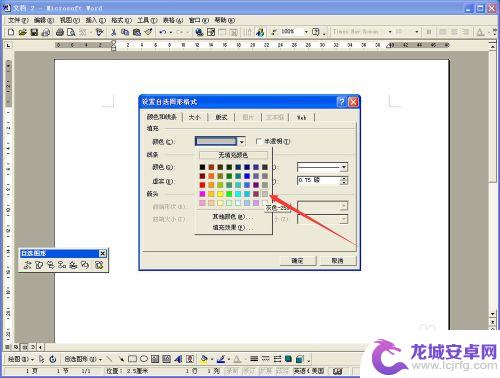500x378 pixels.
Task: Click the Save icon in the toolbar
Action: [34, 32]
